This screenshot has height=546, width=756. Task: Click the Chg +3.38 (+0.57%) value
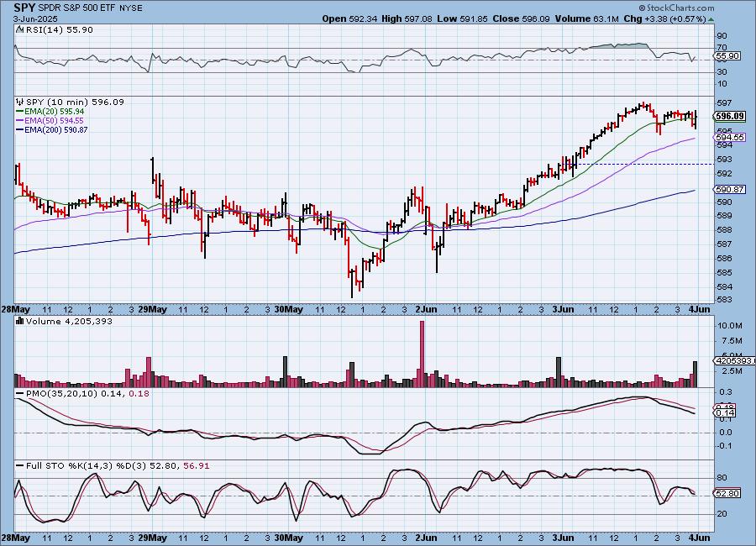(665, 18)
